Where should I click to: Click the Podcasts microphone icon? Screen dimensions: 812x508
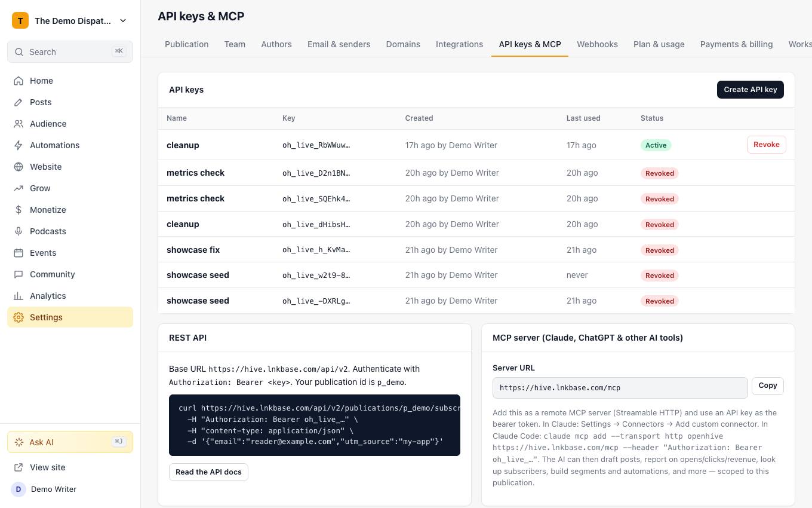pyautogui.click(x=19, y=231)
